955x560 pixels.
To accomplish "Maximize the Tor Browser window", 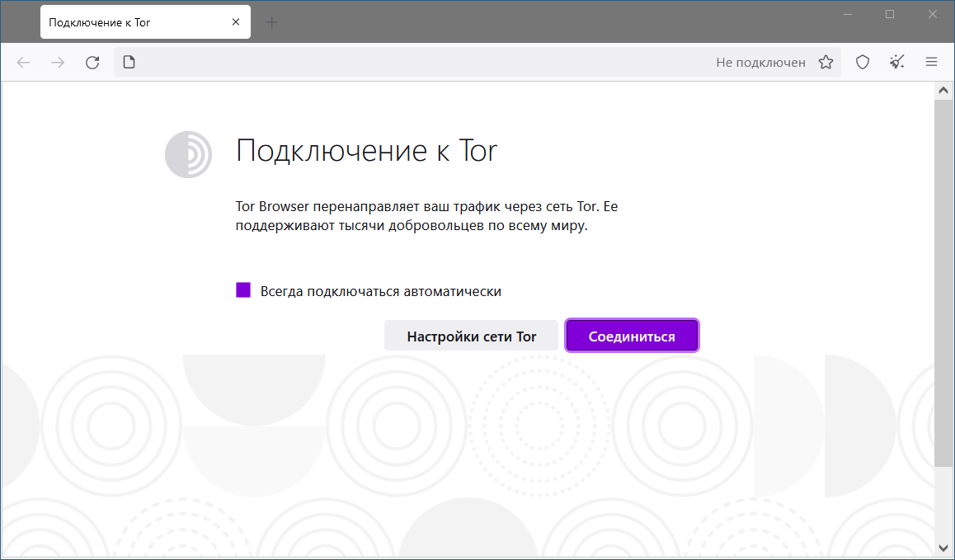I will coord(890,14).
